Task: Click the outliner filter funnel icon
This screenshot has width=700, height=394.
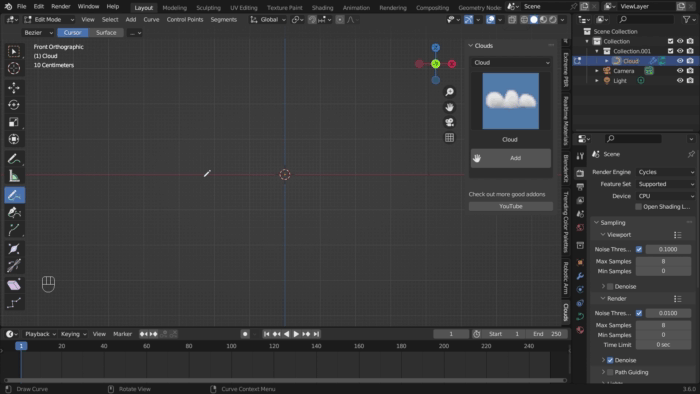Action: [x=686, y=19]
